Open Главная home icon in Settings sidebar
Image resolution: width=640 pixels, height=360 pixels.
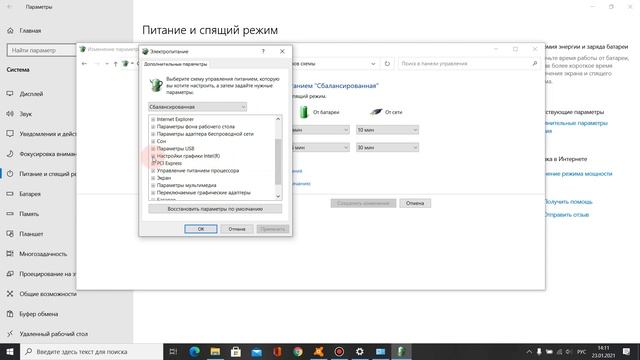pyautogui.click(x=10, y=31)
